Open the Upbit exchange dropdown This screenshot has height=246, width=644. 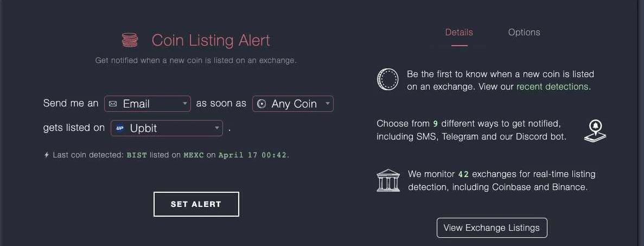coord(167,128)
